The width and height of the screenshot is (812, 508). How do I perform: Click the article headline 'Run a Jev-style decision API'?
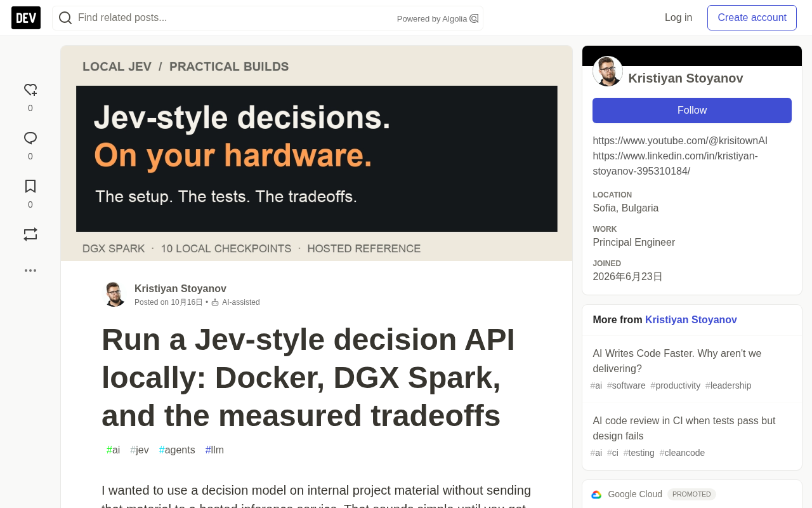(x=308, y=377)
